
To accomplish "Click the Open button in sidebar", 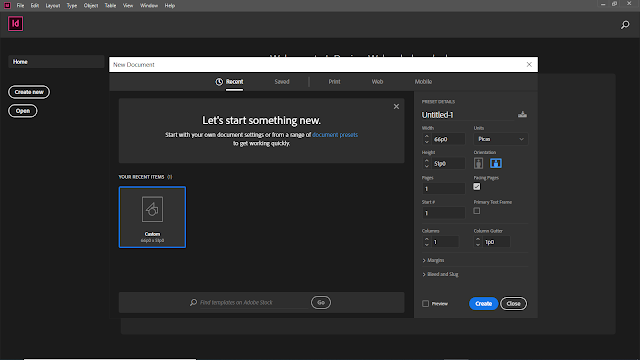I will pyautogui.click(x=23, y=111).
